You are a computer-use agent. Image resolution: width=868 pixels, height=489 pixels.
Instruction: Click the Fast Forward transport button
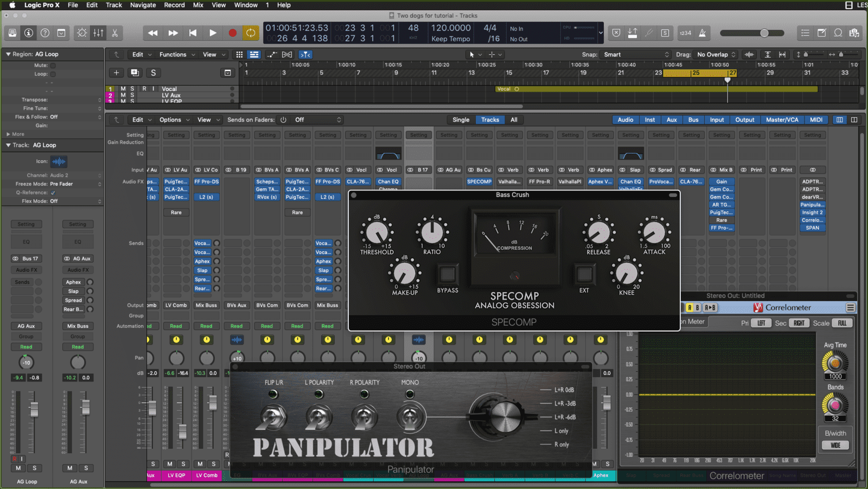(x=173, y=33)
